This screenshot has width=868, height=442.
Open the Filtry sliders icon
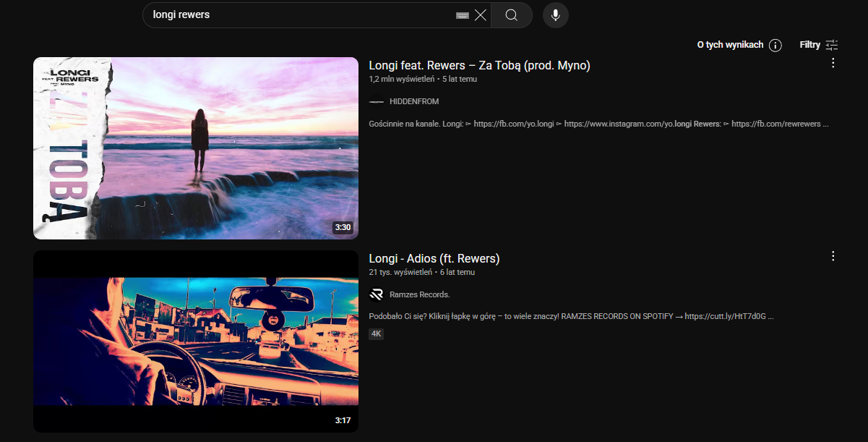pos(832,45)
